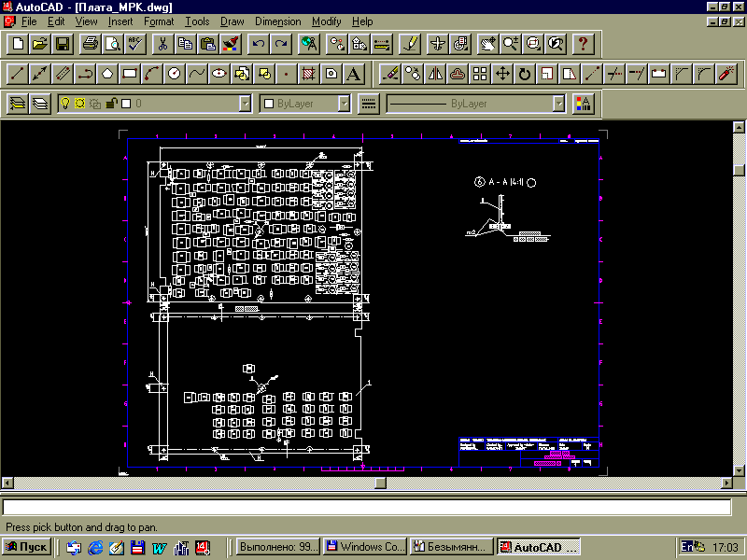Screen dimensions: 747x560
Task: Open Help with the question mark icon
Action: (583, 44)
